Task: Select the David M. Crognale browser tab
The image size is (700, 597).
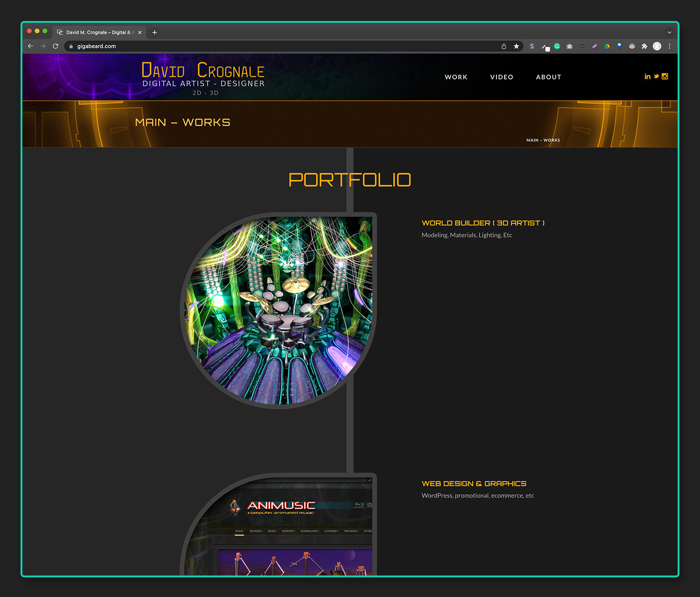Action: point(99,32)
